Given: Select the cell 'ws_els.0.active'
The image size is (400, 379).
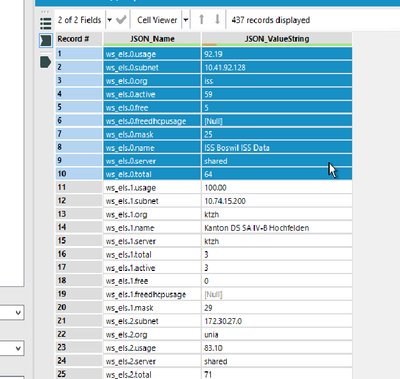Looking at the screenshot, I should pos(152,94).
